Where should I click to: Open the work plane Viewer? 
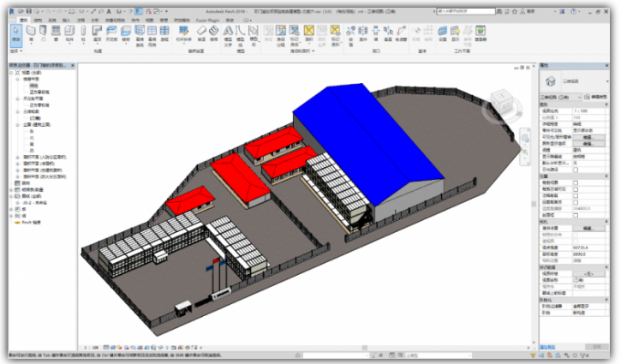(x=481, y=33)
